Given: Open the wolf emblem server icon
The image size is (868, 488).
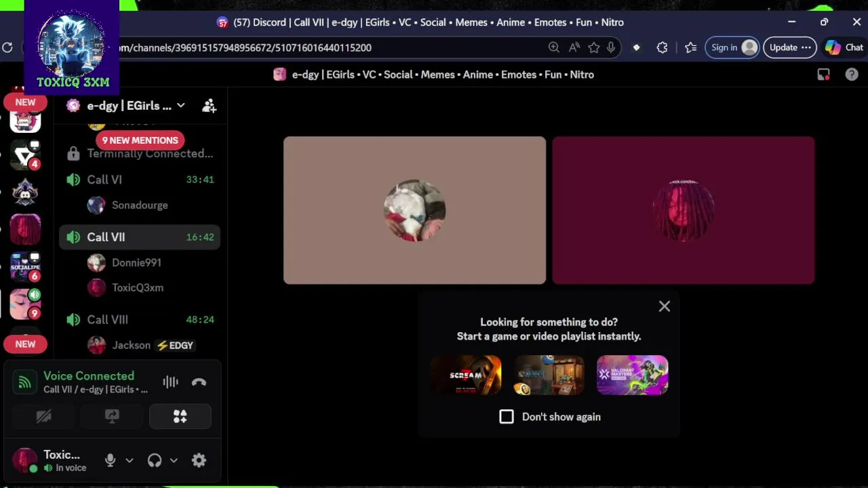Looking at the screenshot, I should 25,193.
